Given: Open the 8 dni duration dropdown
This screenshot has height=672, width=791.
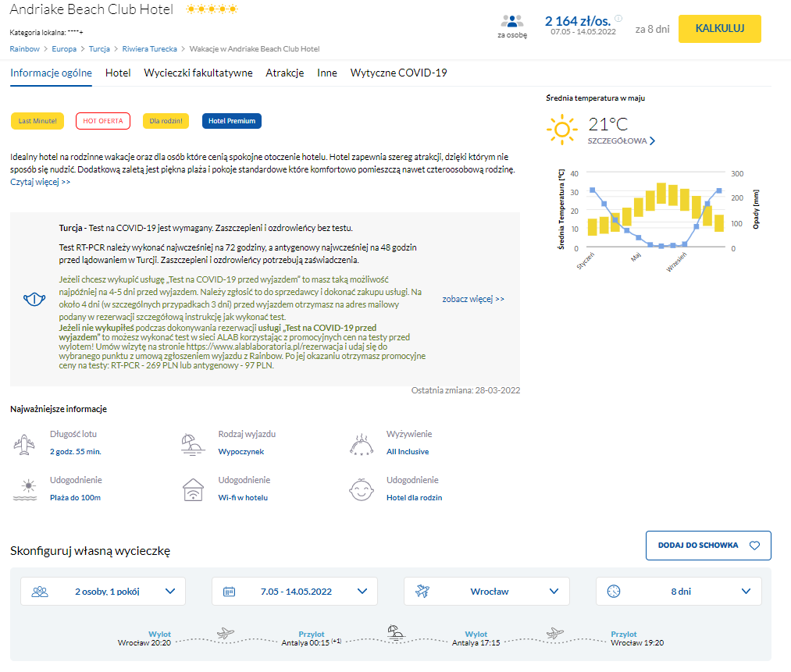Looking at the screenshot, I should coord(679,592).
